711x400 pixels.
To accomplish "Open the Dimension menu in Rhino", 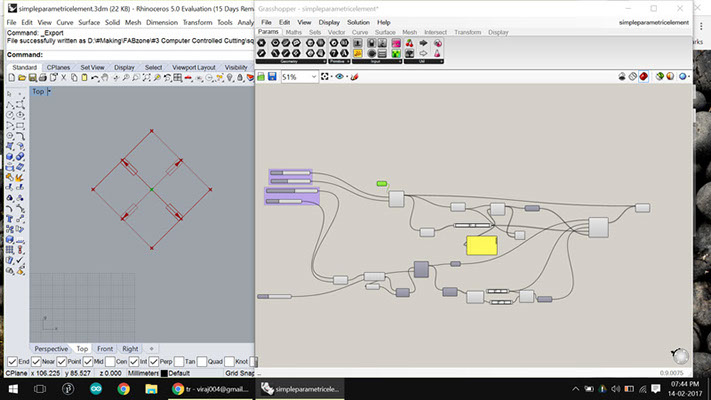I will [x=162, y=22].
